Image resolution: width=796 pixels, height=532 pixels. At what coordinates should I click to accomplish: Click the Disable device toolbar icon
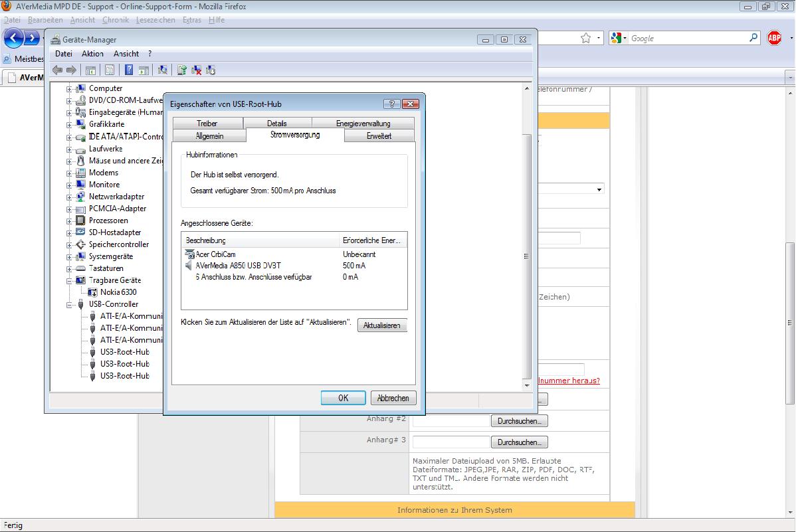click(x=211, y=70)
